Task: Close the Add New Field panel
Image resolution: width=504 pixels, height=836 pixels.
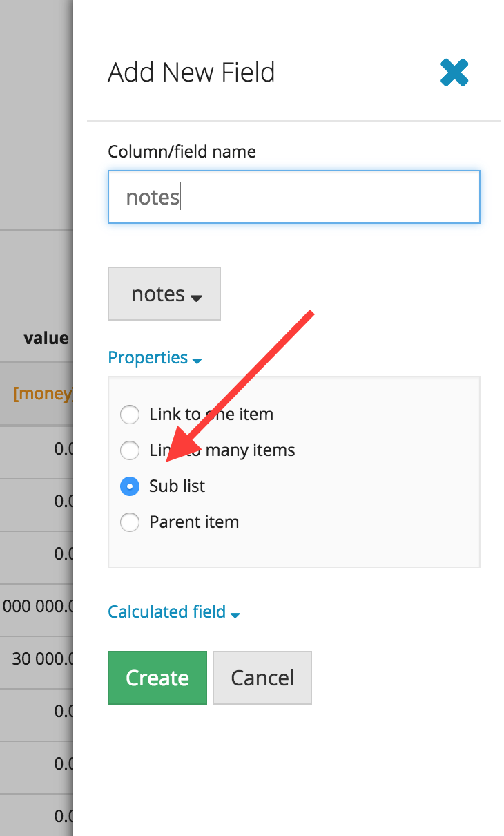Action: click(x=454, y=73)
